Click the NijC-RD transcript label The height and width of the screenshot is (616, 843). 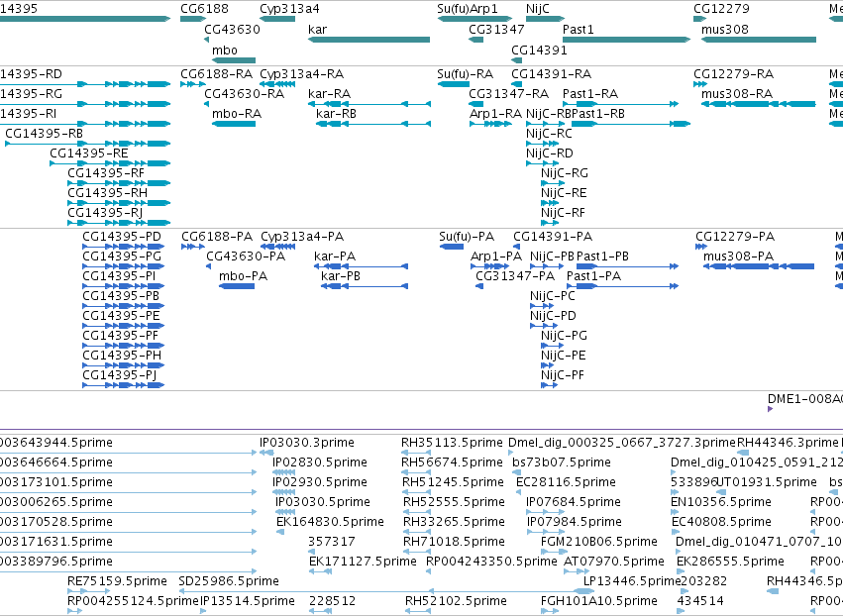550,154
